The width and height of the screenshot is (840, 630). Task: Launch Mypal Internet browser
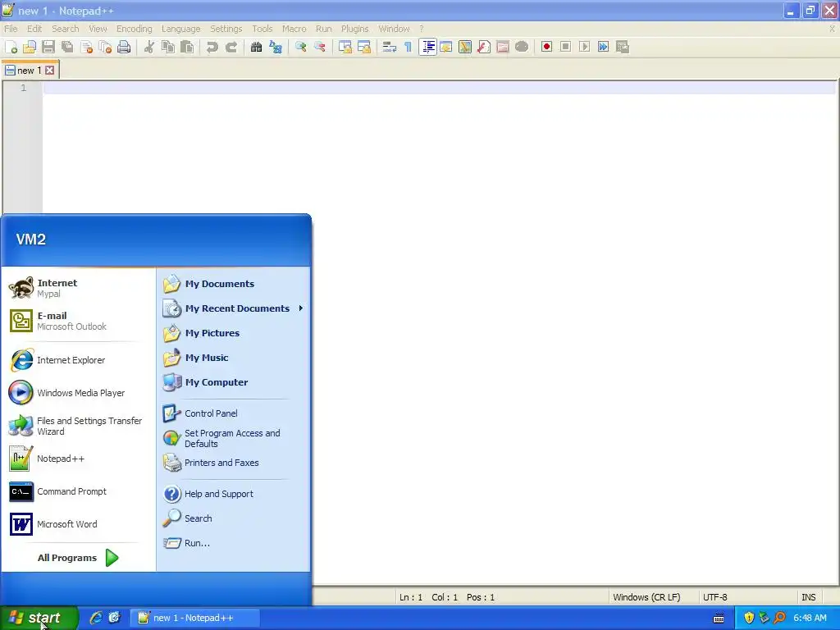point(78,288)
